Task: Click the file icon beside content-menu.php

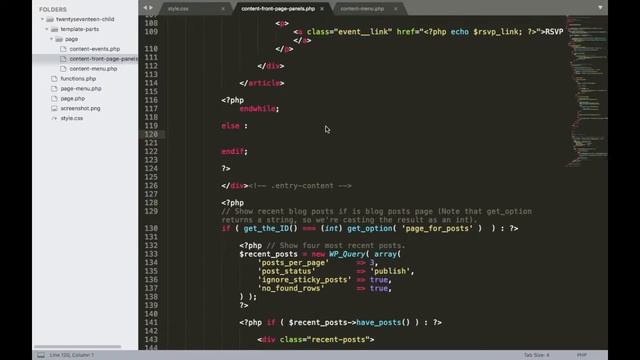Action: (x=63, y=69)
